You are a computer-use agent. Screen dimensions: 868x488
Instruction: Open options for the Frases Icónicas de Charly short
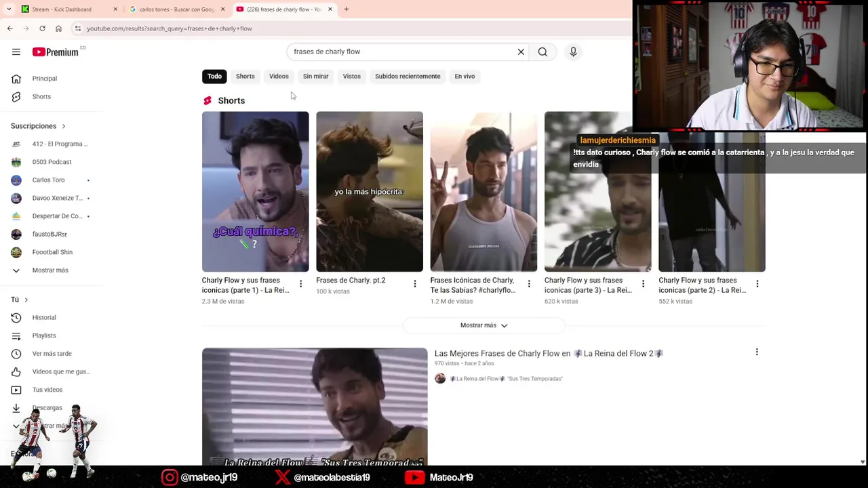coord(529,284)
